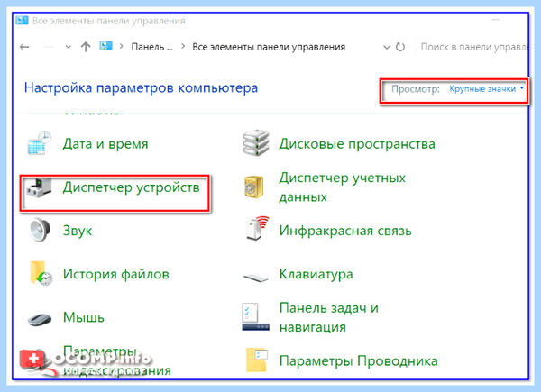The image size is (541, 392).
Task: Click 'Все элементы панели управления' breadcrumb
Action: coord(269,47)
